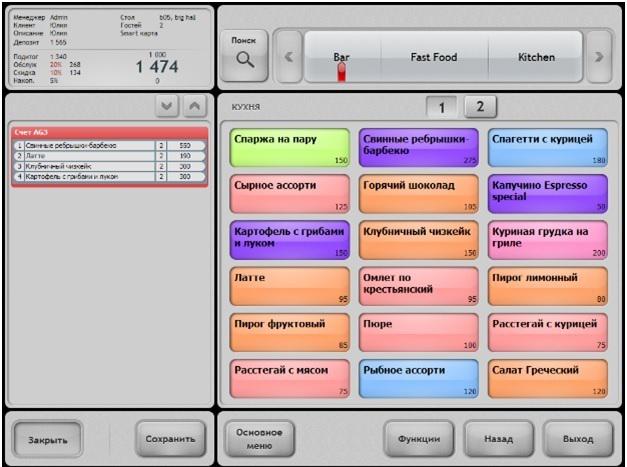The image size is (627, 467).
Task: Go to previous menu category arrow
Action: tap(289, 57)
